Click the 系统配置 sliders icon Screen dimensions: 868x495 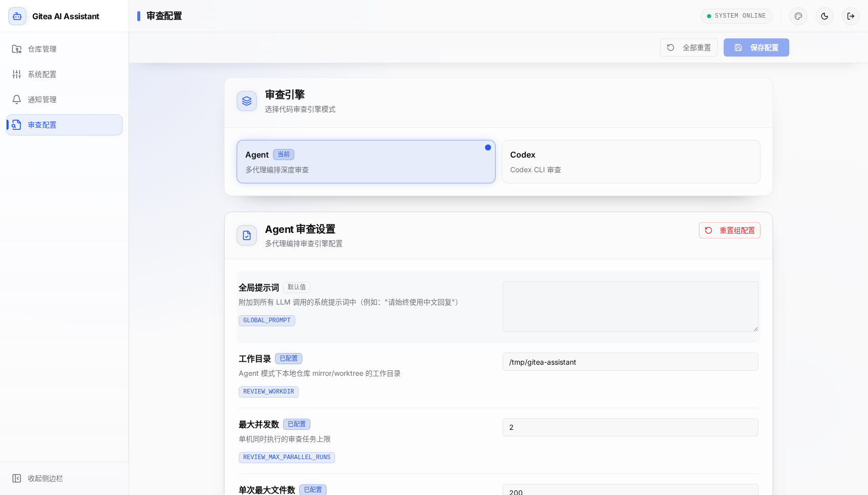pyautogui.click(x=17, y=74)
